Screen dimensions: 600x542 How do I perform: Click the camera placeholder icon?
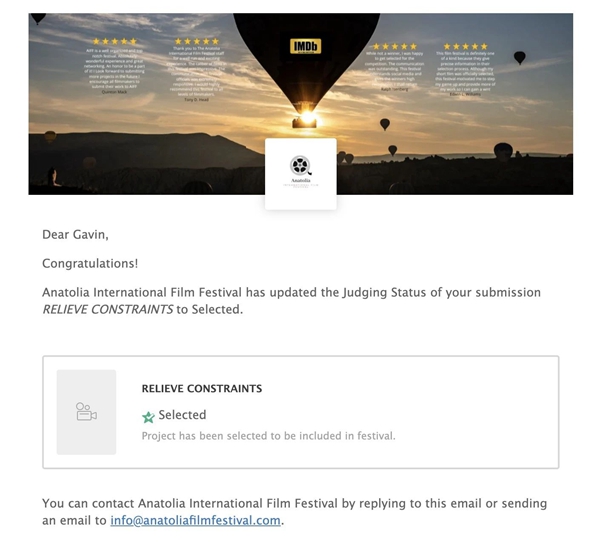click(x=86, y=411)
